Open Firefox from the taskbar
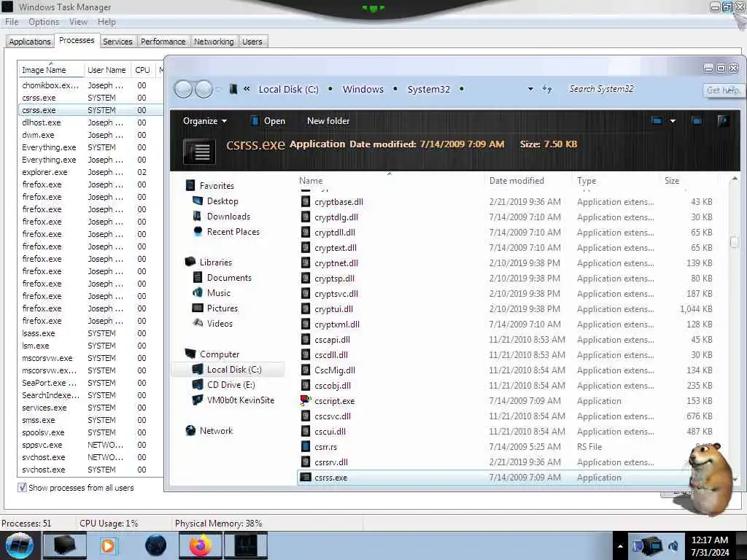Screen dimensions: 747x560 (201, 545)
